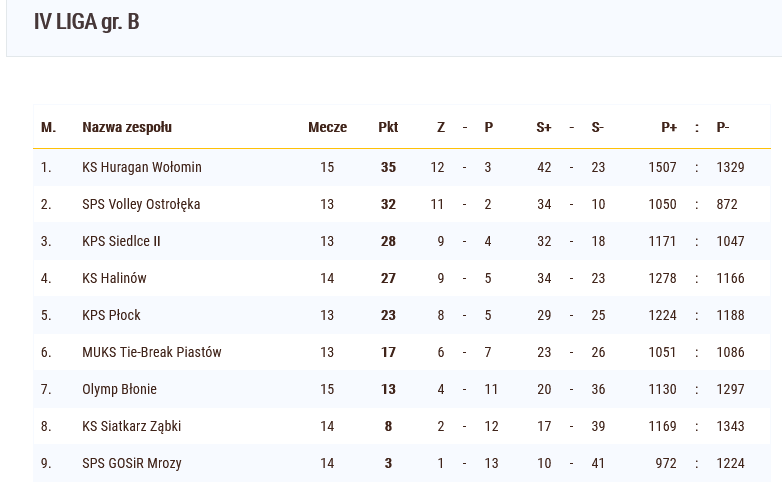The height and width of the screenshot is (484, 782).
Task: Open MUKS Tie-Break Piastów team entry
Action: point(152,352)
